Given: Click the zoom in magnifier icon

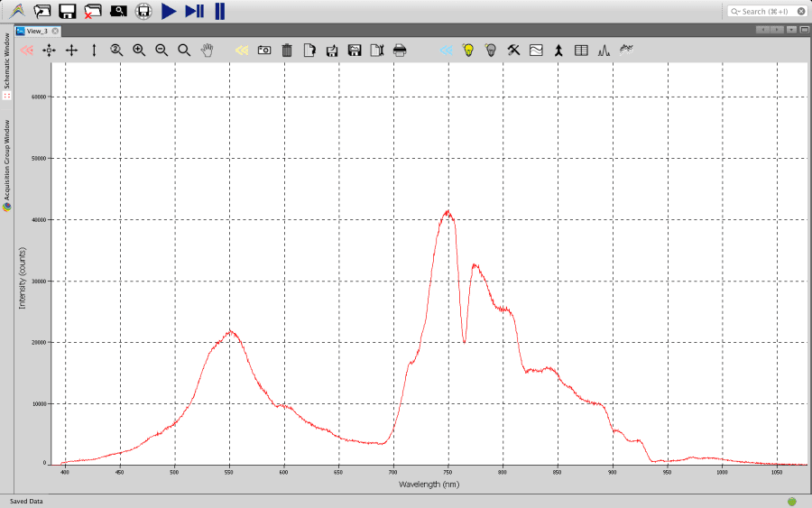Looking at the screenshot, I should click(x=139, y=51).
